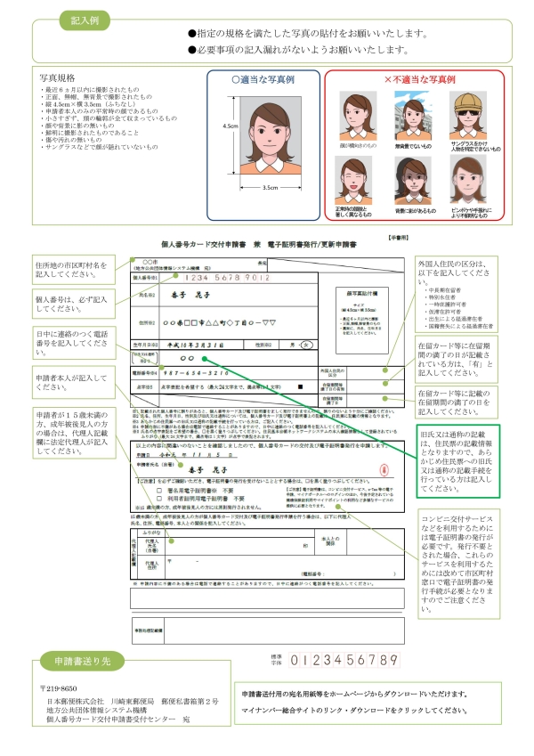Click the address field ○○県□□市△△町
Image resolution: width=534 pixels, height=756 pixels.
click(239, 322)
